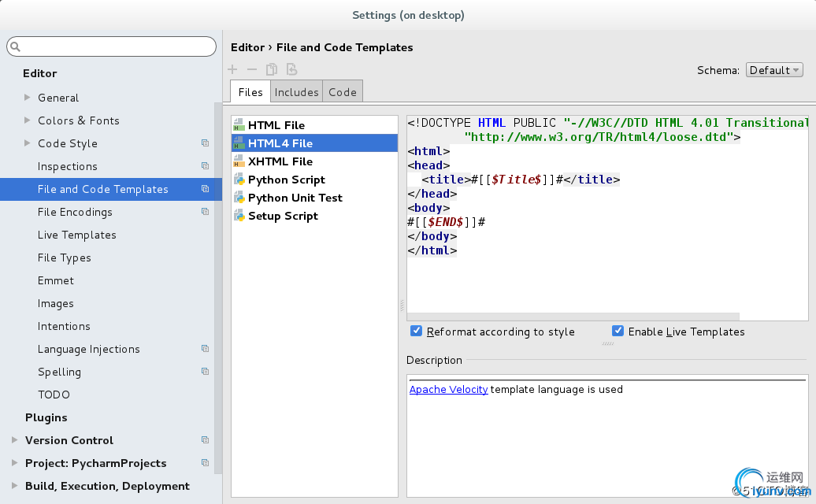This screenshot has height=504, width=816.
Task: Open TODO settings
Action: pos(54,395)
